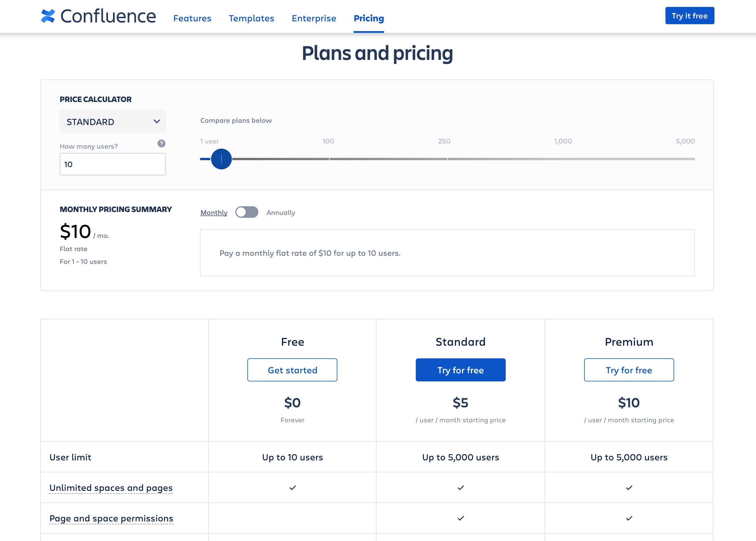The image size is (756, 541).
Task: Click the user count slider handle
Action: coord(221,159)
